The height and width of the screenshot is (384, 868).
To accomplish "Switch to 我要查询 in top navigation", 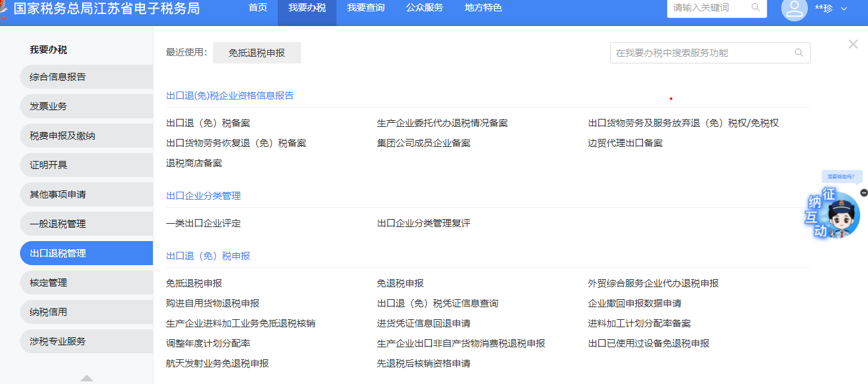I will (365, 8).
